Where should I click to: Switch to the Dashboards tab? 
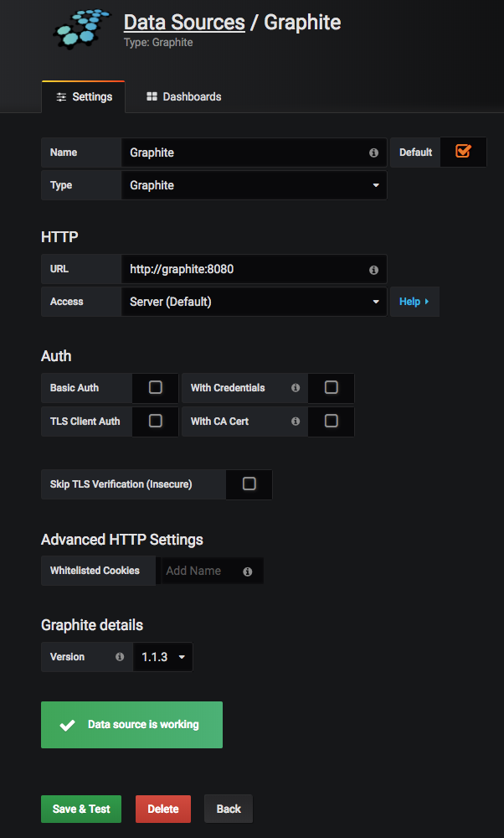click(183, 96)
